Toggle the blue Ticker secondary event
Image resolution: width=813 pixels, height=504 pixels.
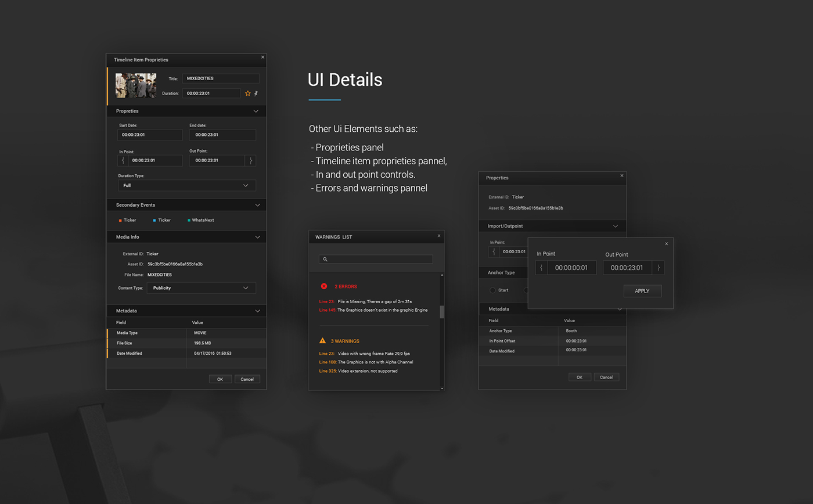coord(153,220)
